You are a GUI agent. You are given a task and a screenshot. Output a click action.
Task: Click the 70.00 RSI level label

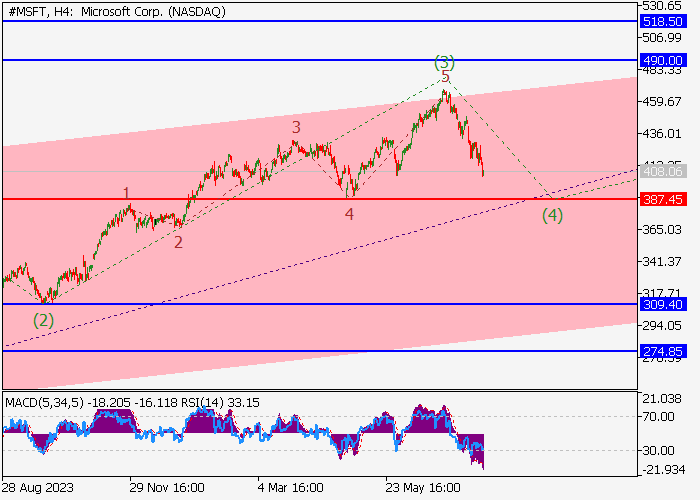click(x=658, y=417)
